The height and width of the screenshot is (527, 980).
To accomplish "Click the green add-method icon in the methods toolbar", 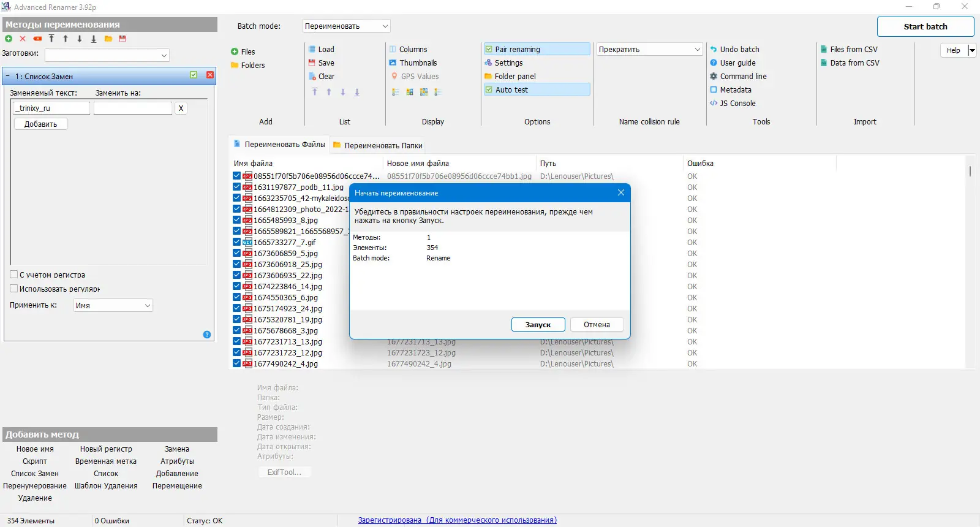I will point(9,39).
